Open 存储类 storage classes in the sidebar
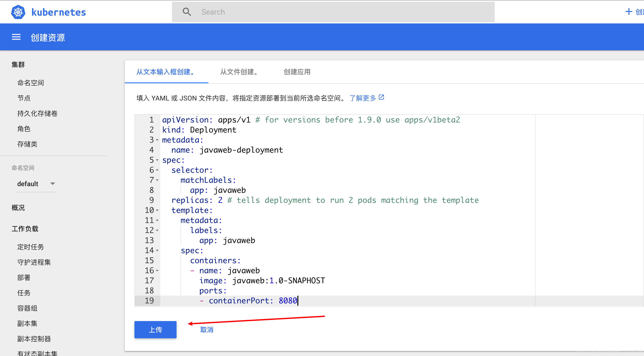The width and height of the screenshot is (644, 356). pos(27,144)
